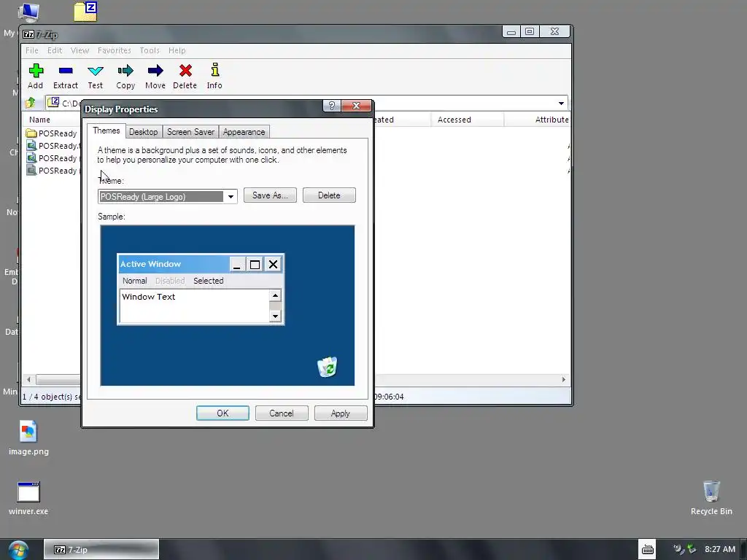This screenshot has height=560, width=747.
Task: Select the Themes tab
Action: [x=107, y=131]
